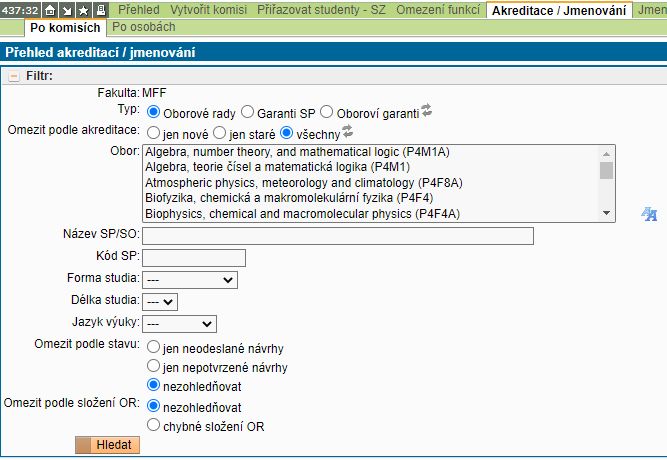Click the star favorites icon
Screen dimensions: 667x460
[x=84, y=10]
